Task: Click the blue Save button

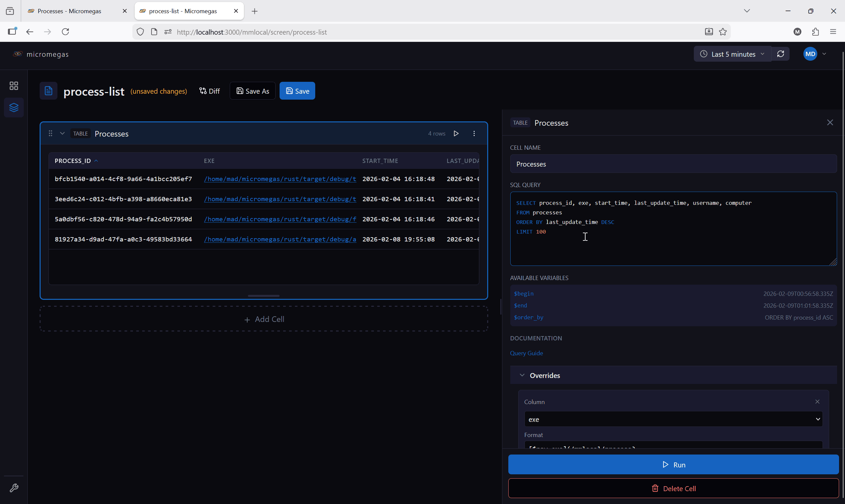Action: tap(297, 91)
